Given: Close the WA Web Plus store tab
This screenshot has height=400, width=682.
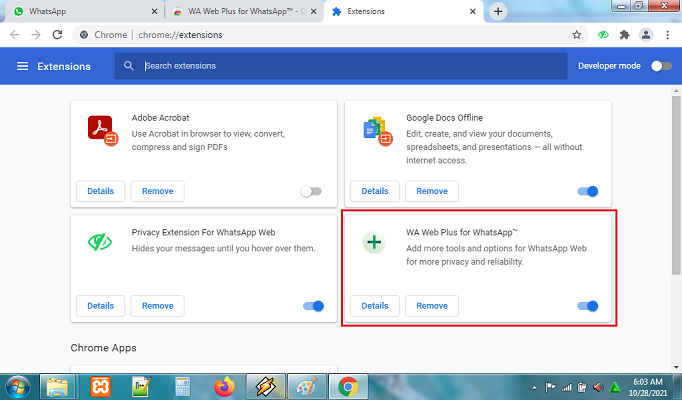Looking at the screenshot, I should 313,11.
